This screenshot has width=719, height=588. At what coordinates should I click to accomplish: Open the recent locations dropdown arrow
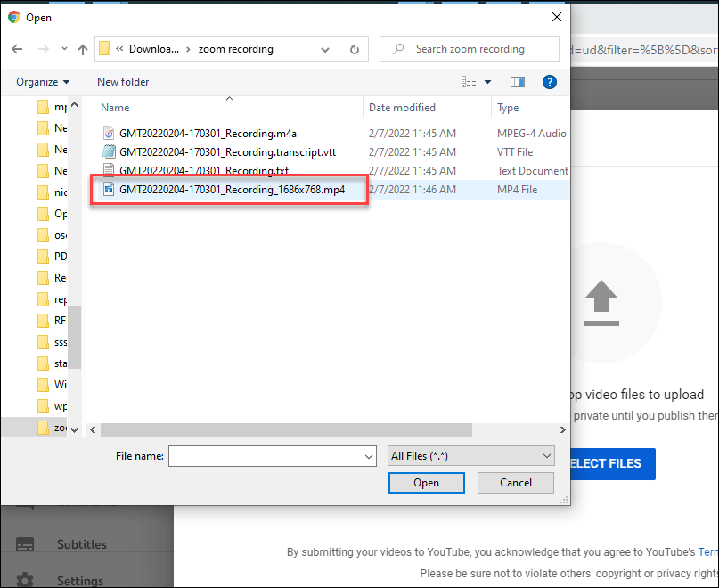(x=64, y=49)
